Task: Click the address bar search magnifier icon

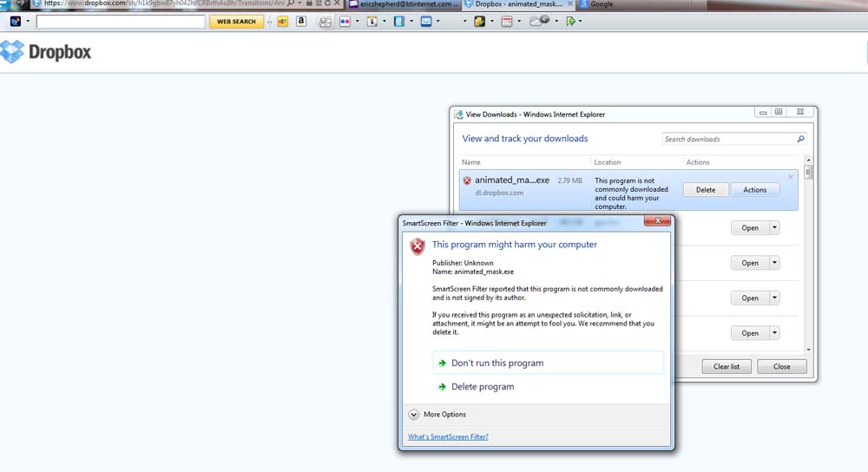Action: pos(291,3)
